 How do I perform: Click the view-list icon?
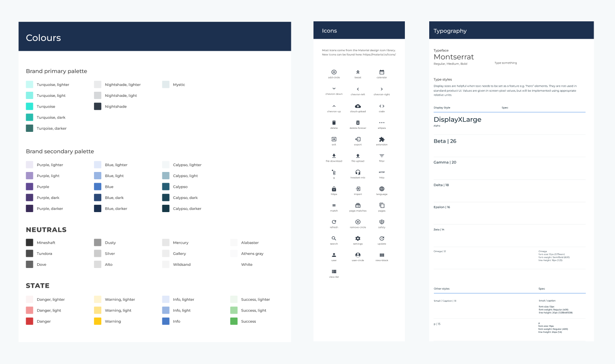pos(334,271)
